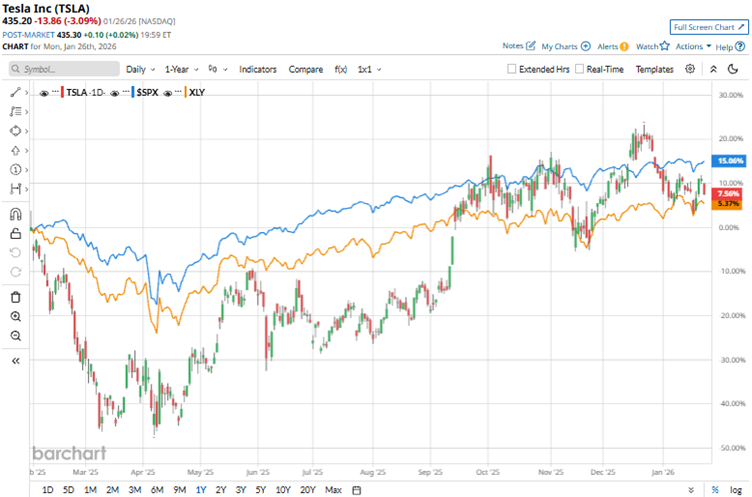
Task: Click the My Charts link
Action: click(559, 47)
